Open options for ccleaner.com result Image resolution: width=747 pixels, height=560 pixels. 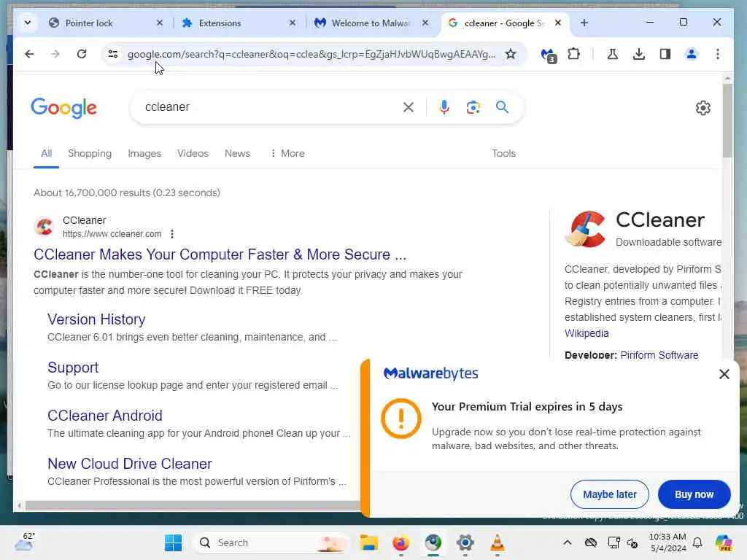(x=172, y=234)
